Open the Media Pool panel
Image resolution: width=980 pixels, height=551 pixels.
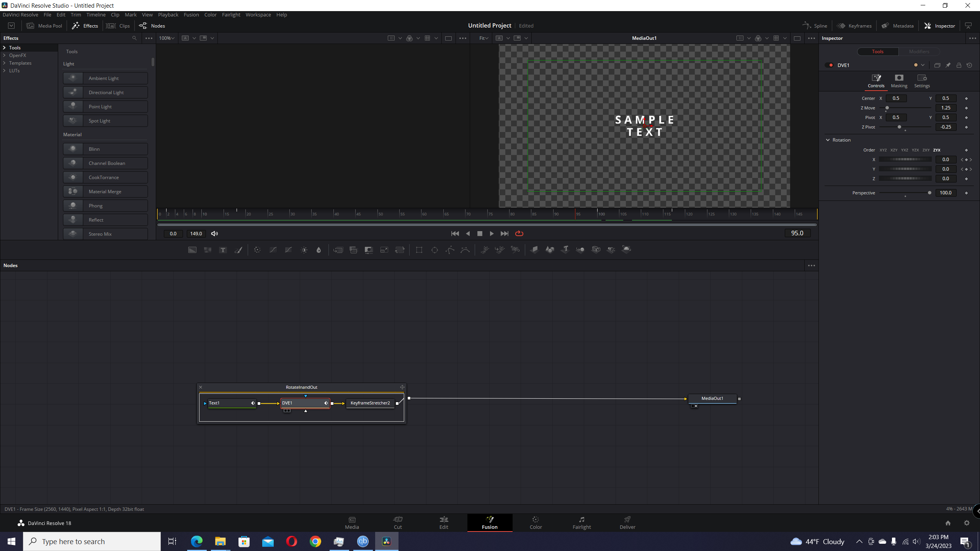point(44,26)
